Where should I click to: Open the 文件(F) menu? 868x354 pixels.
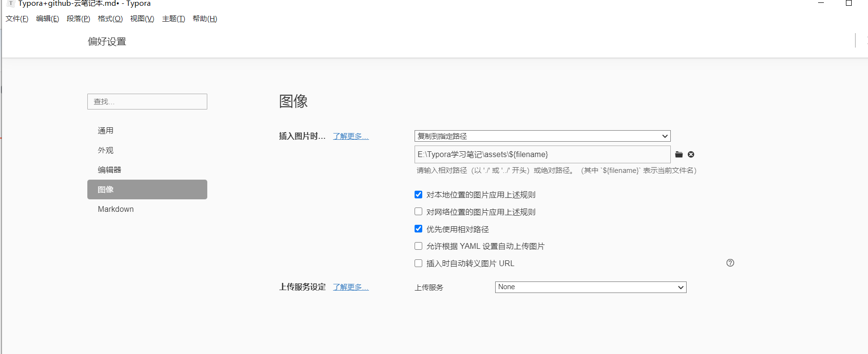pos(17,19)
